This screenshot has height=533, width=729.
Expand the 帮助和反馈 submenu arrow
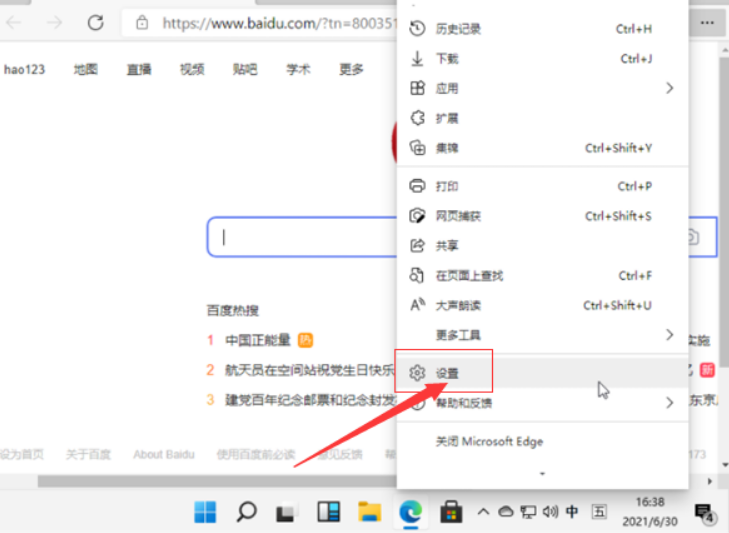(x=669, y=402)
